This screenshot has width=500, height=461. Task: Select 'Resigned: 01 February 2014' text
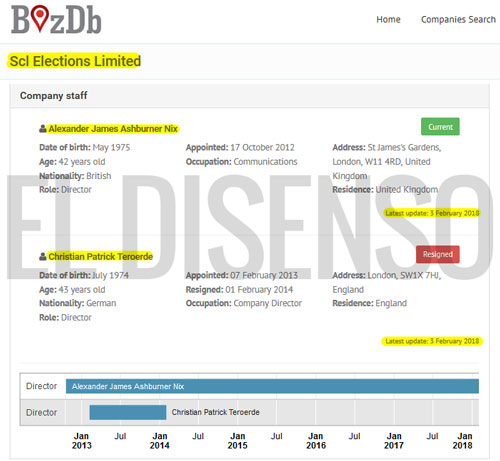coord(239,290)
